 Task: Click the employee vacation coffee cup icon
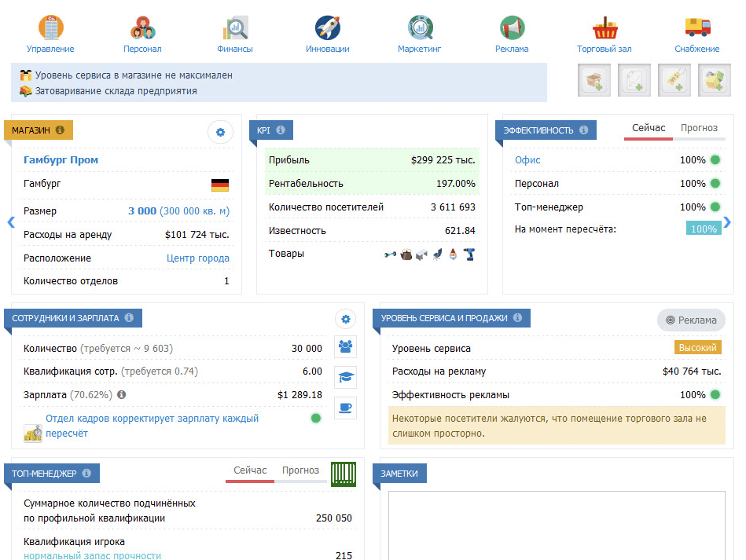[345, 408]
